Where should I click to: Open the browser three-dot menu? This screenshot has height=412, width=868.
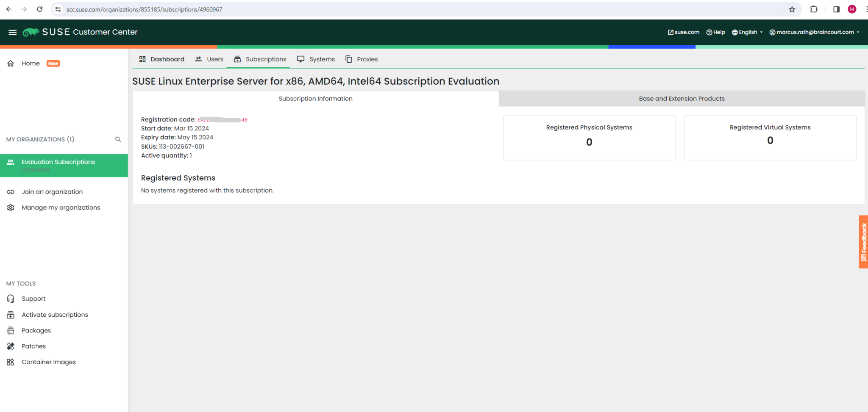tap(863, 9)
